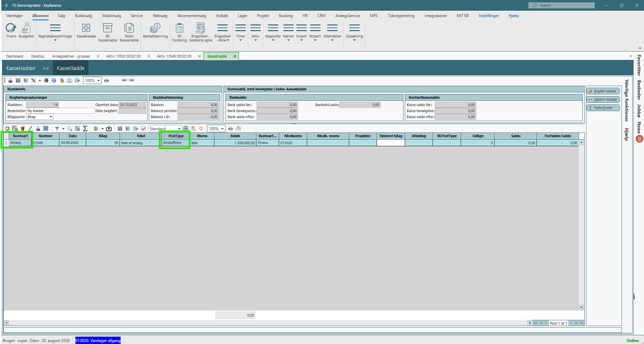Image resolution: width=644 pixels, height=344 pixels.
Task: Open the grid 100% zoom dropdown
Action: pyautogui.click(x=222, y=128)
